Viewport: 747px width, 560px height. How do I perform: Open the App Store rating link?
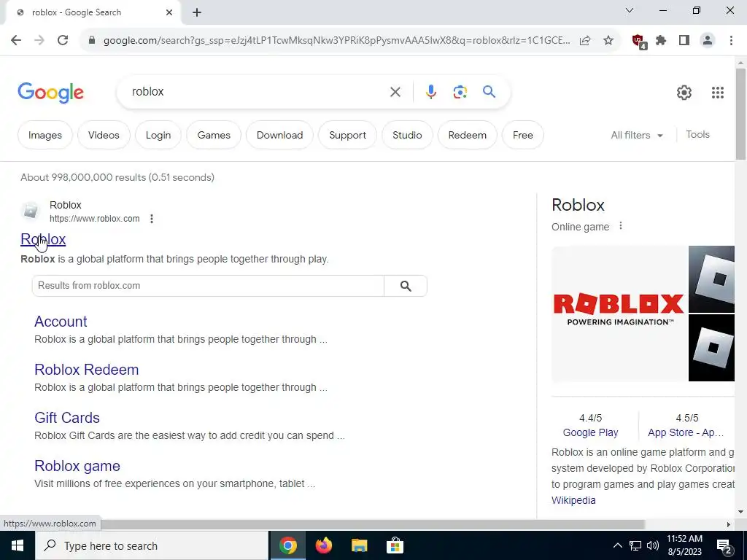click(686, 432)
